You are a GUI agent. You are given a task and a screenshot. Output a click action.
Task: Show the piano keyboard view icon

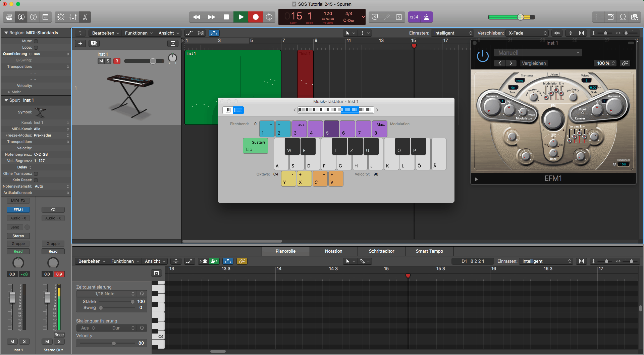[x=228, y=110]
